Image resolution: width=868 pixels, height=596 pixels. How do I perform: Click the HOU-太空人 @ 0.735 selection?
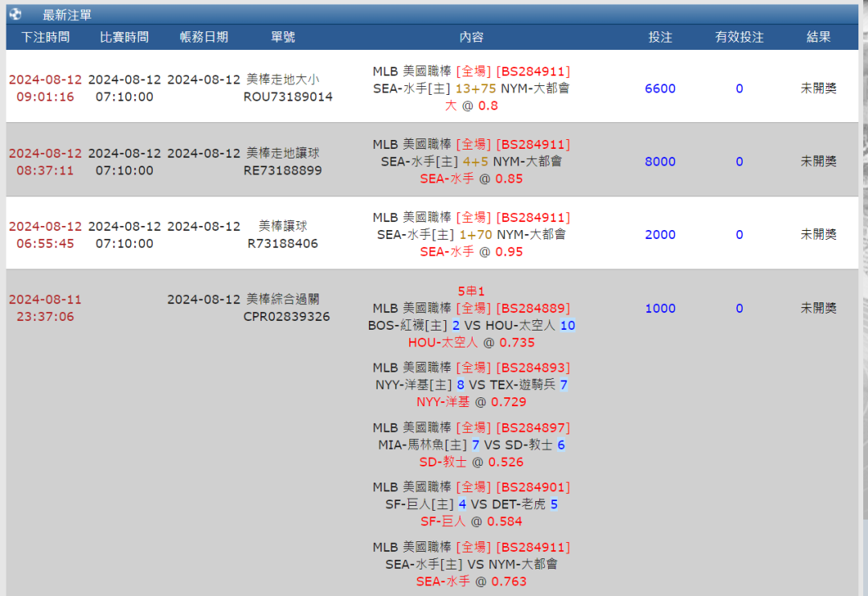click(471, 343)
